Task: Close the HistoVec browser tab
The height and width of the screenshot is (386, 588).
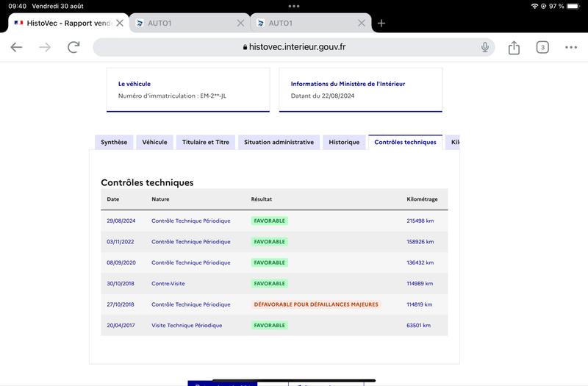Action: [120, 24]
